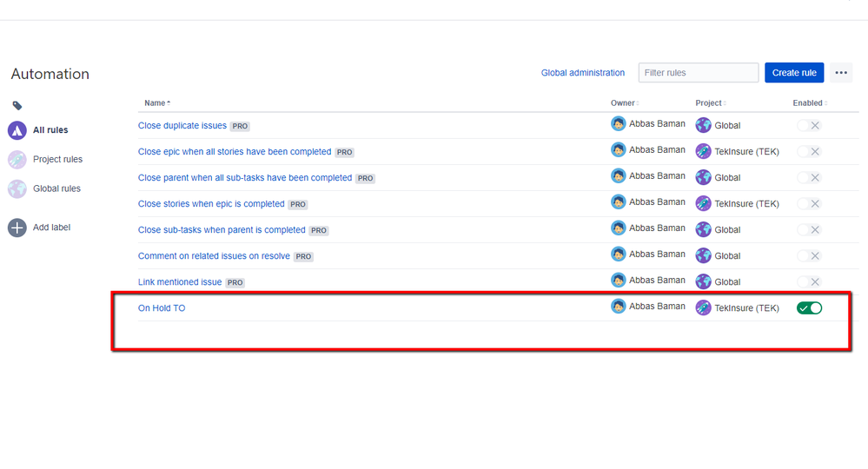Sort rules by Owner column header
868x469 pixels.
[625, 102]
